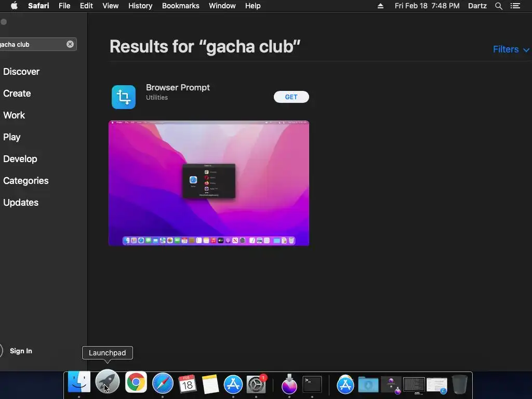Open the Safari menu in menu bar
532x399 pixels.
(x=38, y=6)
